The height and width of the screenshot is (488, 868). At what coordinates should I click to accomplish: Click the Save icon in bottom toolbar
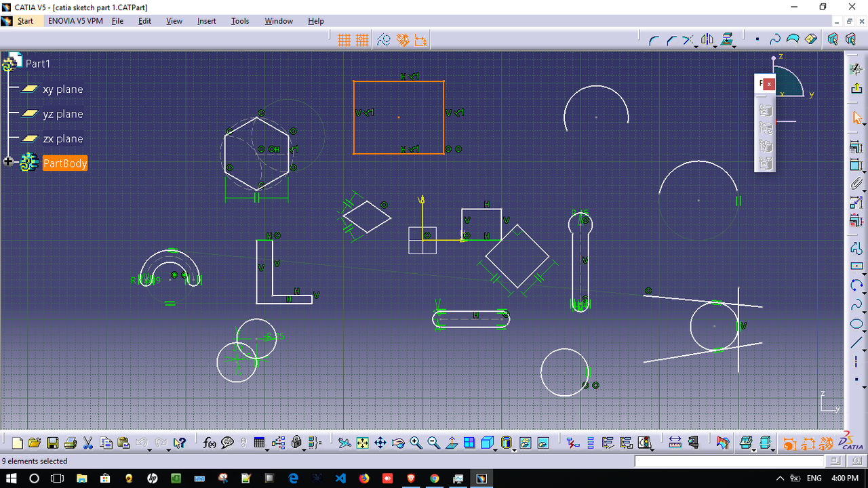tap(52, 443)
